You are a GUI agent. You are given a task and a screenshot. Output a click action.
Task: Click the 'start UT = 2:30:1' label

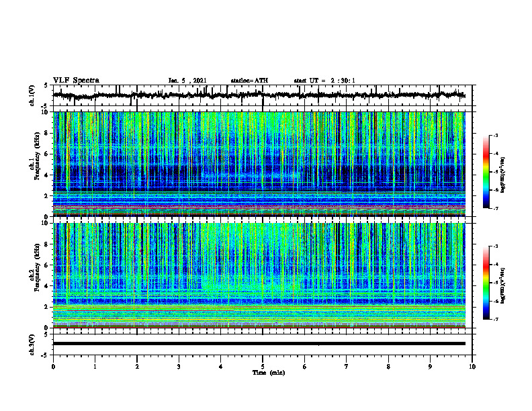coord(324,81)
